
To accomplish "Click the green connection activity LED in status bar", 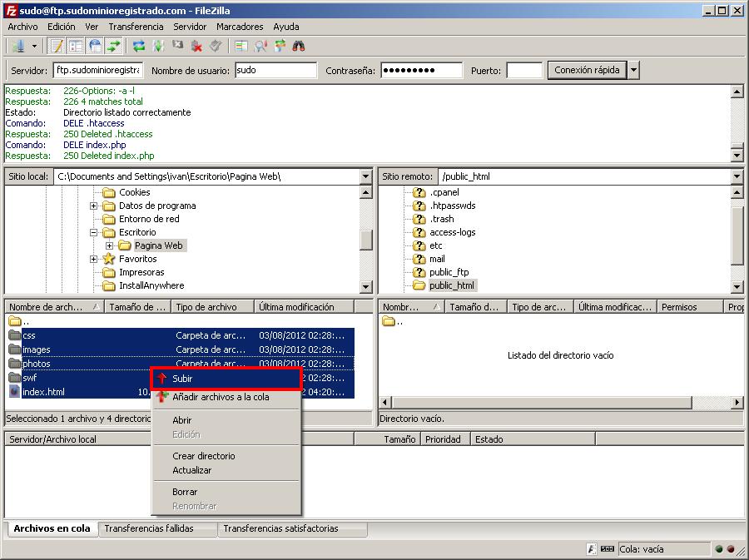I will [719, 549].
